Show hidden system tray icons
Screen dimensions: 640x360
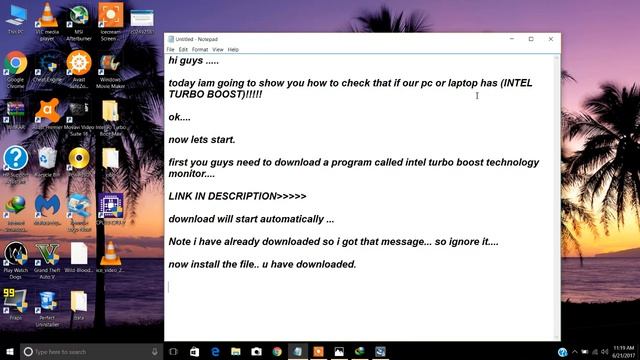click(x=575, y=352)
